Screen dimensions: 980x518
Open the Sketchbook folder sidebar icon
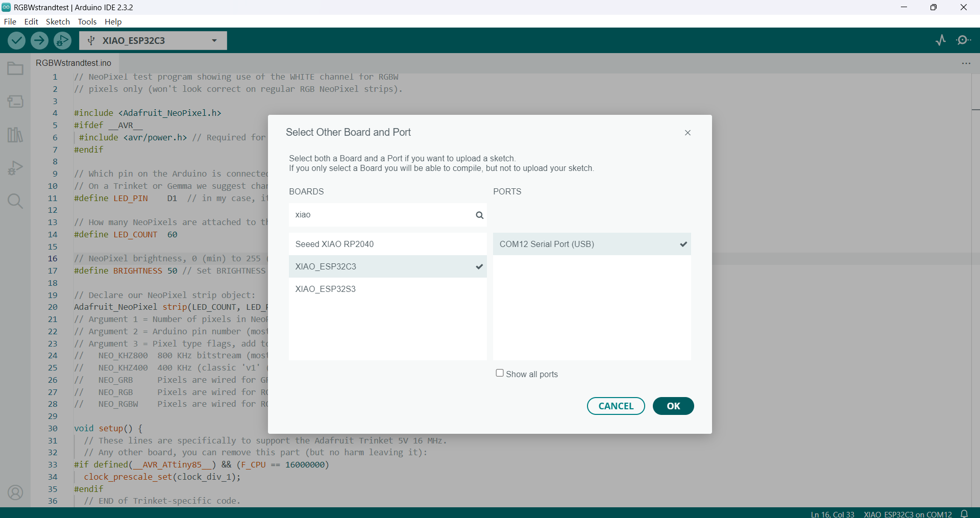(x=15, y=68)
